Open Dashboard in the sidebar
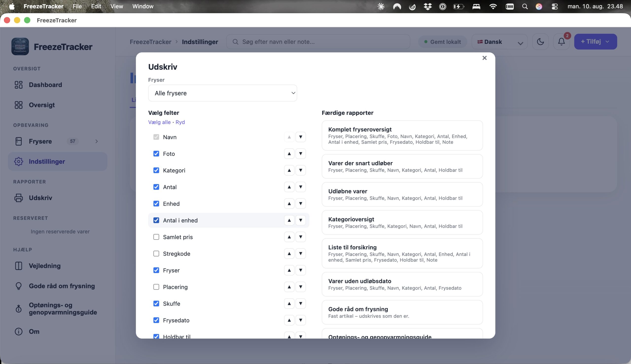Screen dimensions: 631x364 pos(57,85)
